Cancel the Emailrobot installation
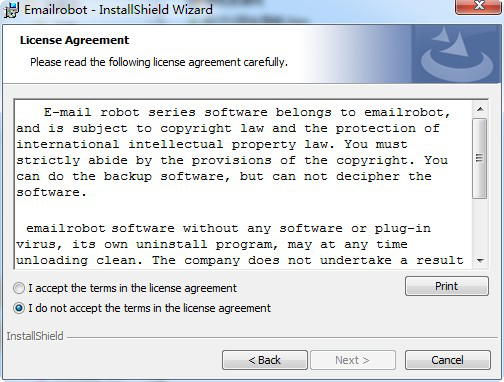The image size is (504, 382). pos(448,360)
